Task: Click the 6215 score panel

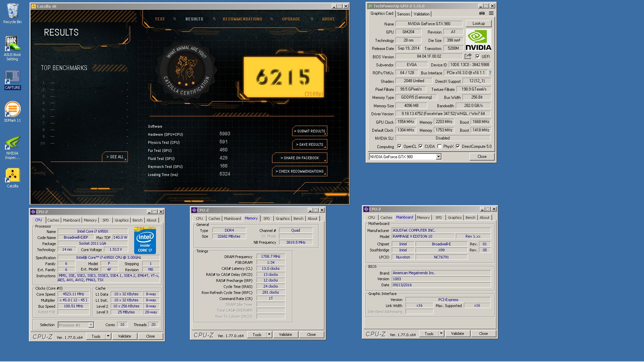Action: click(284, 77)
